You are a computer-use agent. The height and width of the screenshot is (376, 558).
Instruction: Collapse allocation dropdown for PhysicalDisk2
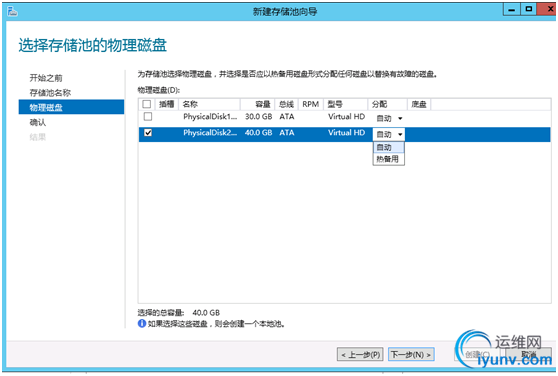tap(389, 134)
